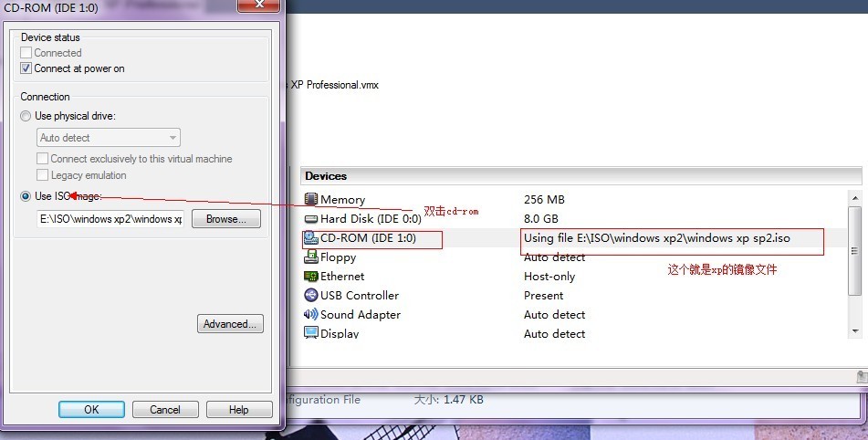The width and height of the screenshot is (868, 440).
Task: Click the USB Controller icon
Action: [310, 295]
